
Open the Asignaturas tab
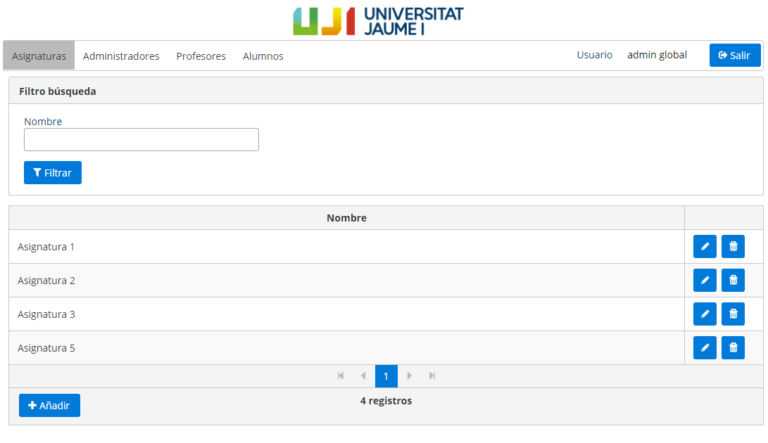(39, 56)
